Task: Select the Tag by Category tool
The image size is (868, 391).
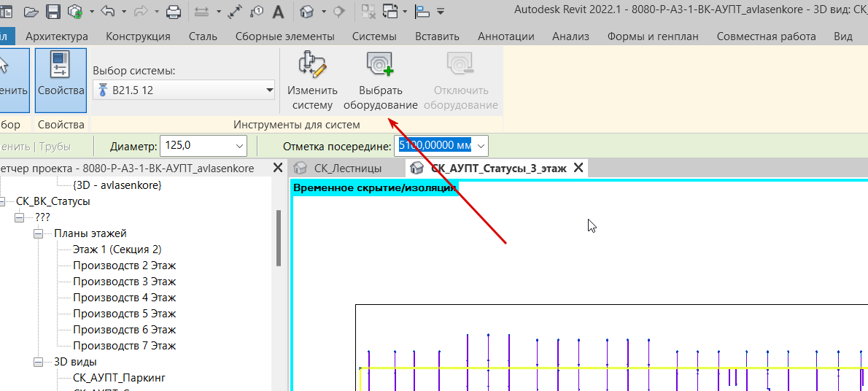Action: (x=257, y=10)
